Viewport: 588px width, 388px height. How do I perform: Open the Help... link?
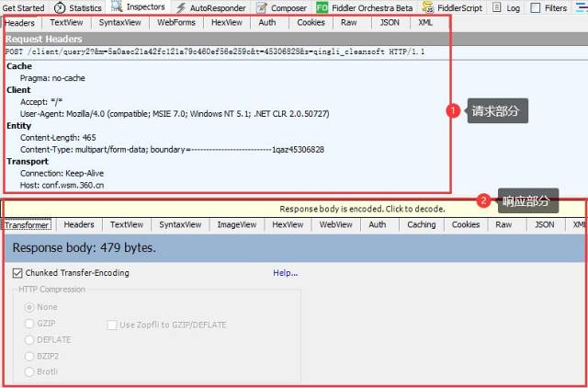(286, 273)
